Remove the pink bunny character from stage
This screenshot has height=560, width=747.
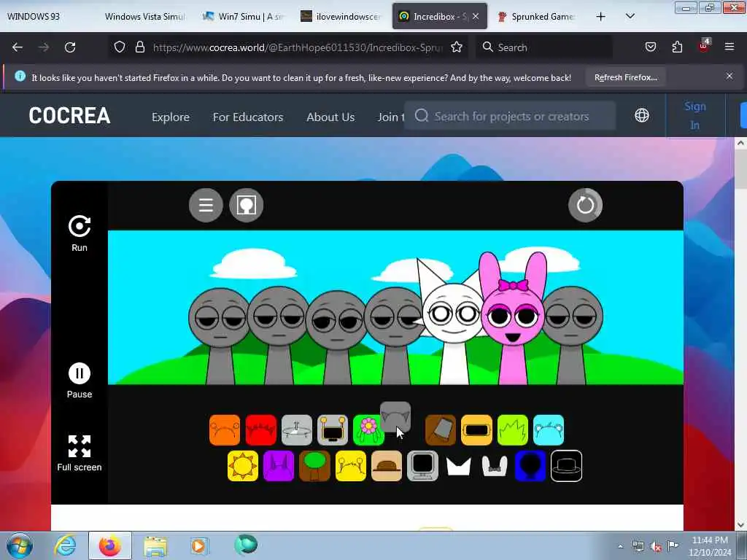[x=513, y=319]
